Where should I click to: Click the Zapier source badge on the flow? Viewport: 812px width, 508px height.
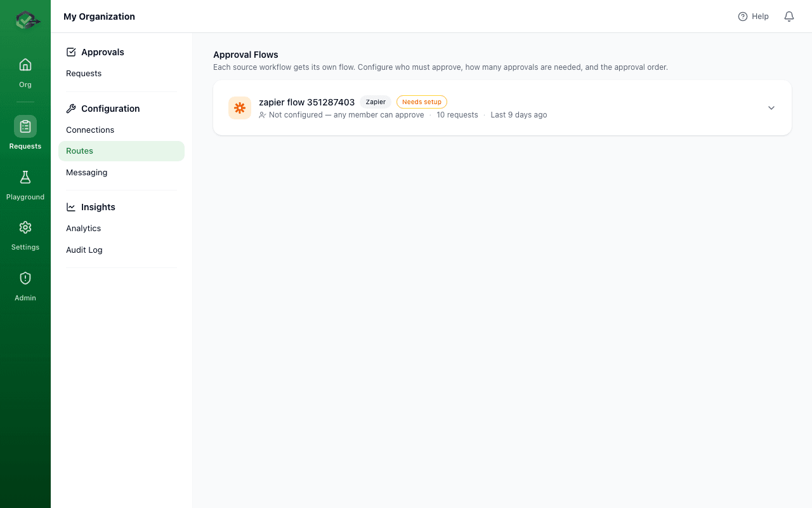pyautogui.click(x=376, y=102)
